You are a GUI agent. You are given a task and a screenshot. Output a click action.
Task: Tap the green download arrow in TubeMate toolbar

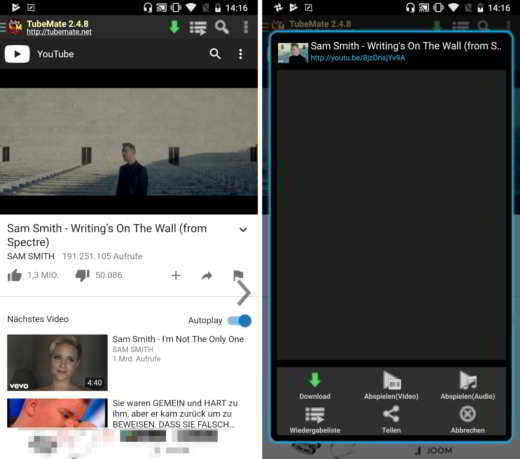click(x=174, y=27)
